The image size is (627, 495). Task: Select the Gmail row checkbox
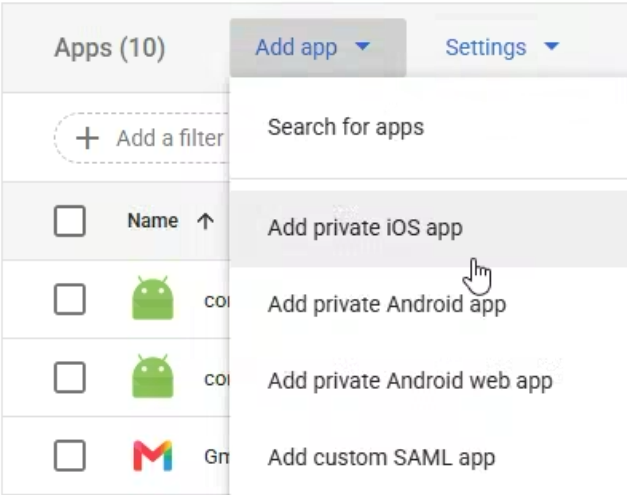click(70, 455)
